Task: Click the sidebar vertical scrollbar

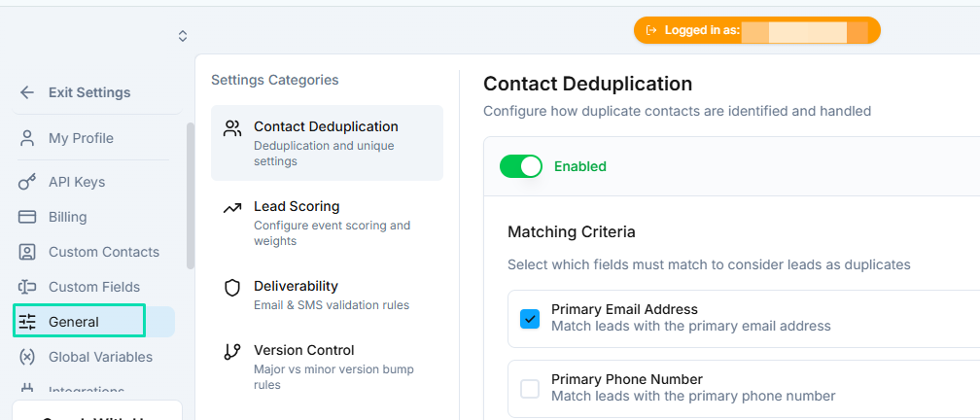Action: 191,195
